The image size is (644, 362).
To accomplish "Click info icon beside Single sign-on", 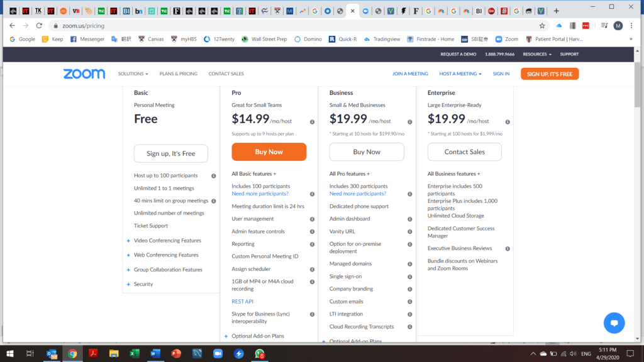I will [x=410, y=277].
